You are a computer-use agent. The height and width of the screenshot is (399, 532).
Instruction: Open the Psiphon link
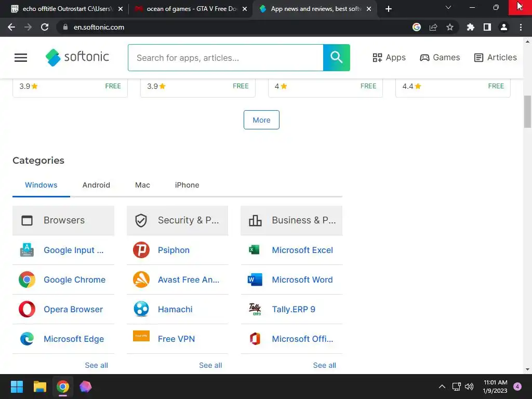[174, 250]
